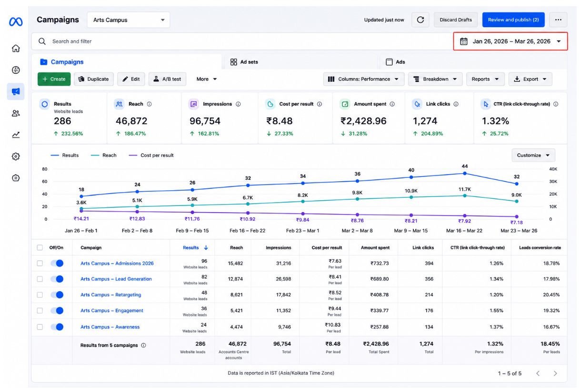Tick checkbox for Arts Campus – Retargeting
The image size is (581, 392).
tap(40, 295)
